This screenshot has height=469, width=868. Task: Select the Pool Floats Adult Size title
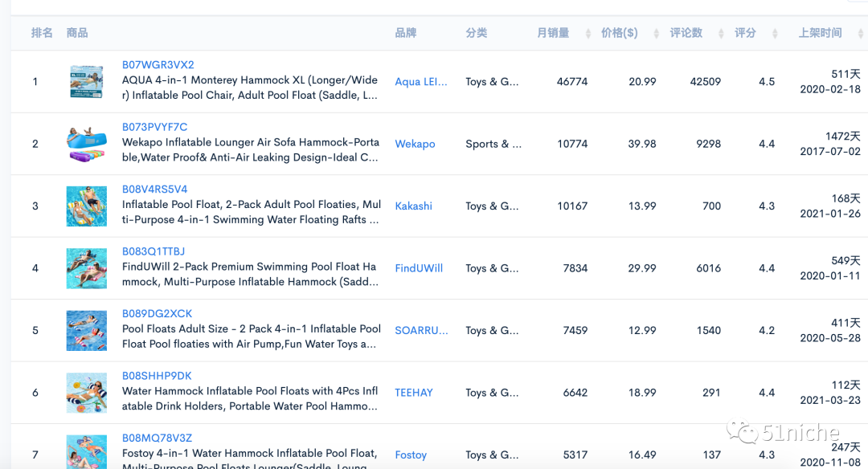pyautogui.click(x=252, y=336)
